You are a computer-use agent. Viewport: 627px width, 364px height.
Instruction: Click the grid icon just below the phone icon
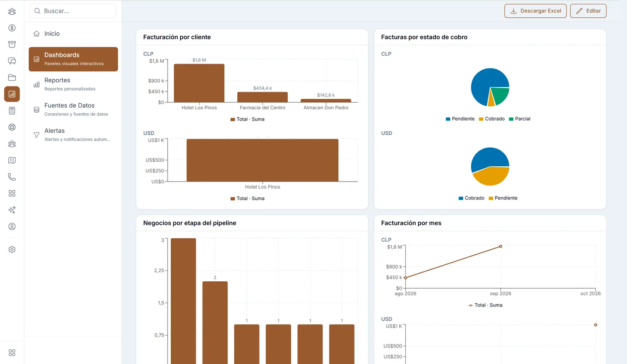click(x=12, y=193)
